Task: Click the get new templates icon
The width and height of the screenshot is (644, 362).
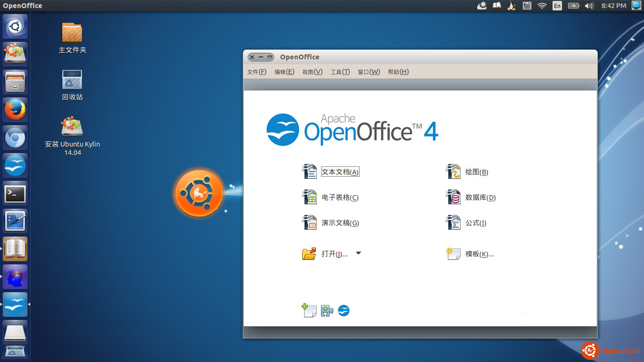Action: pyautogui.click(x=309, y=311)
